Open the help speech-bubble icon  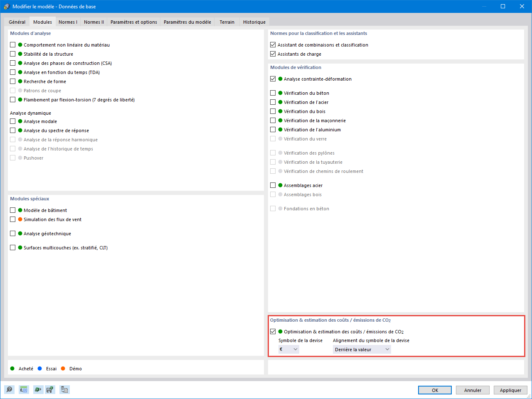[x=9, y=389]
